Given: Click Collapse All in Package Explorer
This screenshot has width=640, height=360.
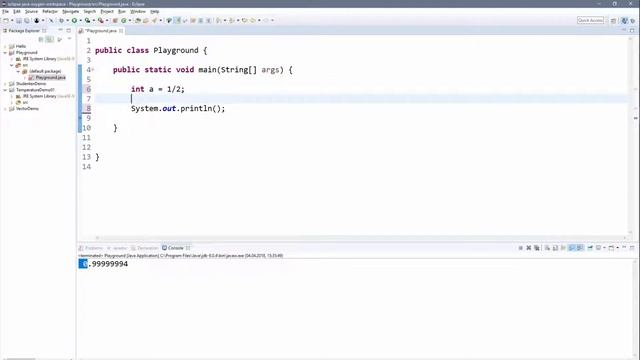Looking at the screenshot, I should tap(41, 40).
